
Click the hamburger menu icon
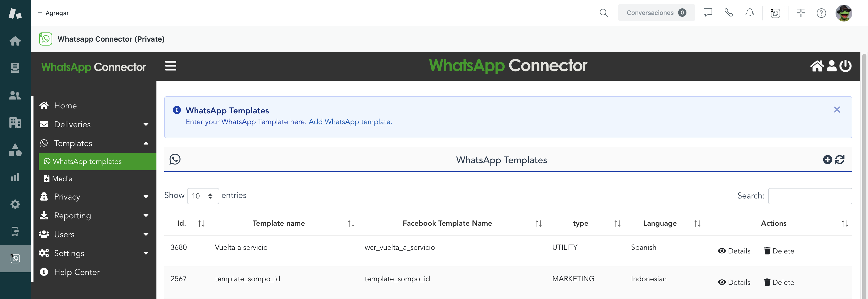171,66
